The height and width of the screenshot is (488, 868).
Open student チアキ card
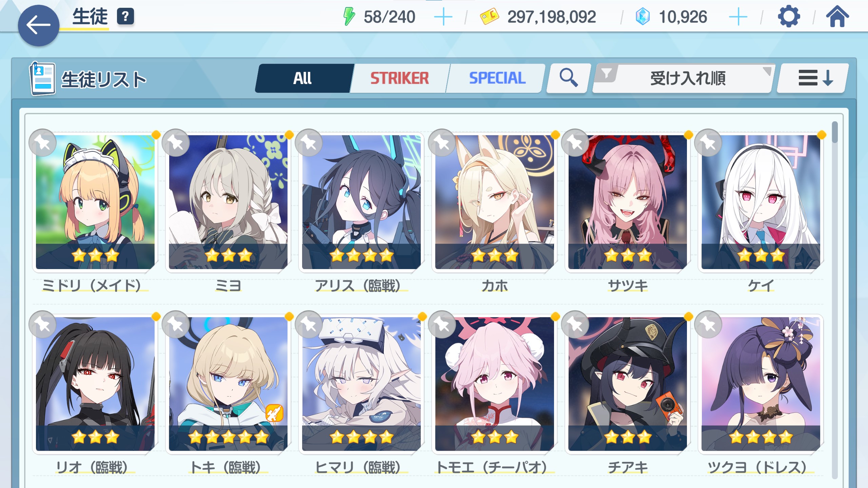628,384
